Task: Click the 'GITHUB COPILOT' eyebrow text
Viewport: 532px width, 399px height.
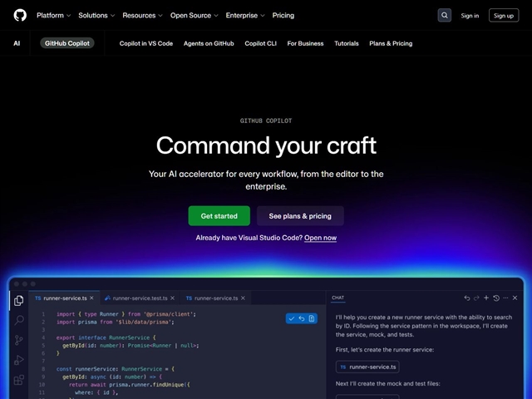Action: tap(266, 121)
